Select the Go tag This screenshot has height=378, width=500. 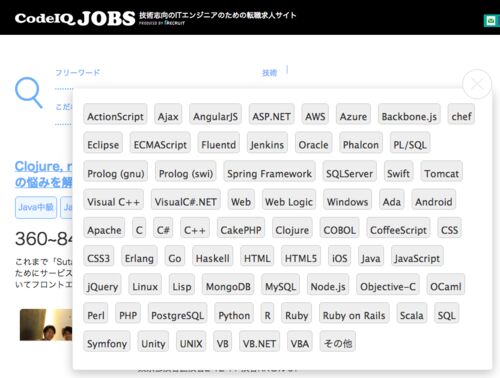(175, 256)
